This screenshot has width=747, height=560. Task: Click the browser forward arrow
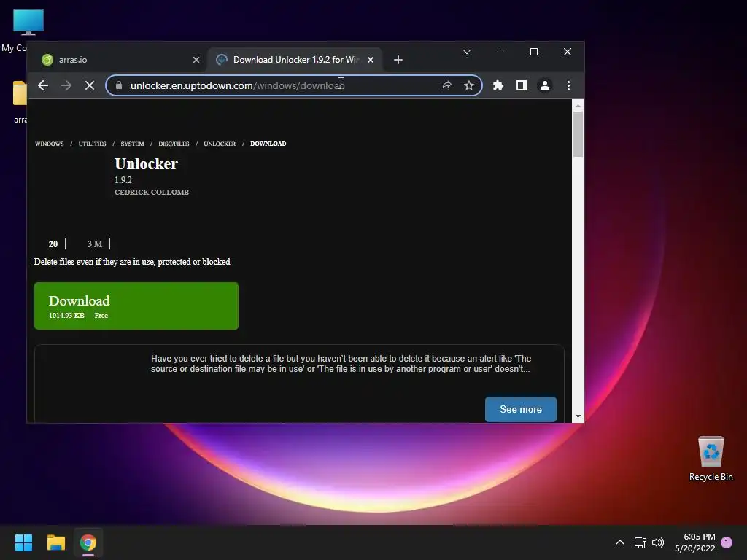pyautogui.click(x=66, y=85)
